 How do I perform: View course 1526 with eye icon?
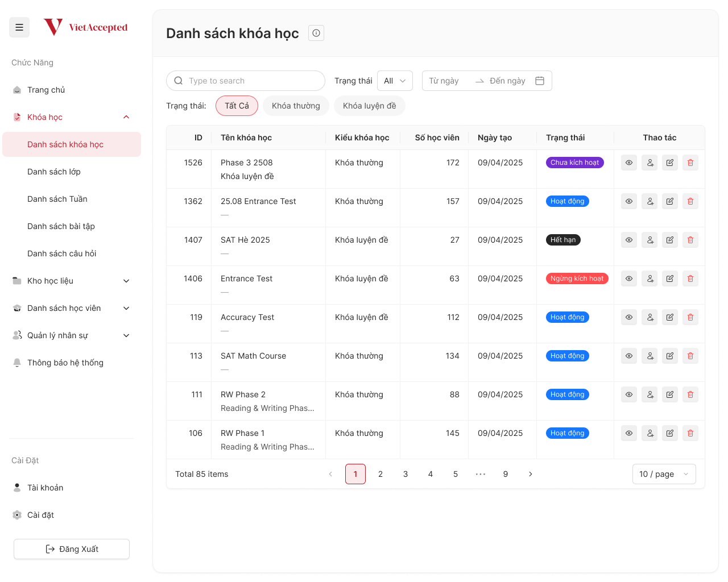click(629, 163)
